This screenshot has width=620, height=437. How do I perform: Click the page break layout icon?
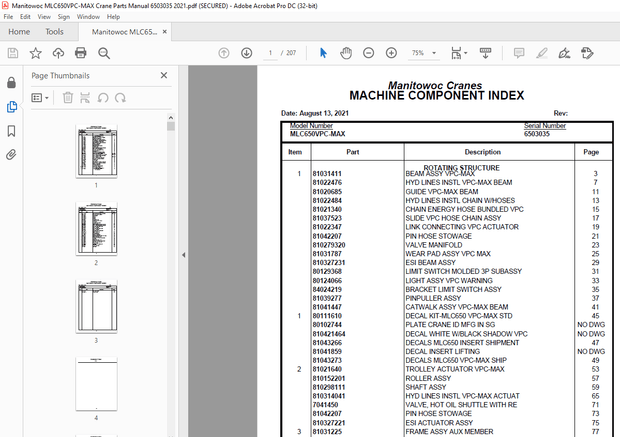click(x=85, y=98)
